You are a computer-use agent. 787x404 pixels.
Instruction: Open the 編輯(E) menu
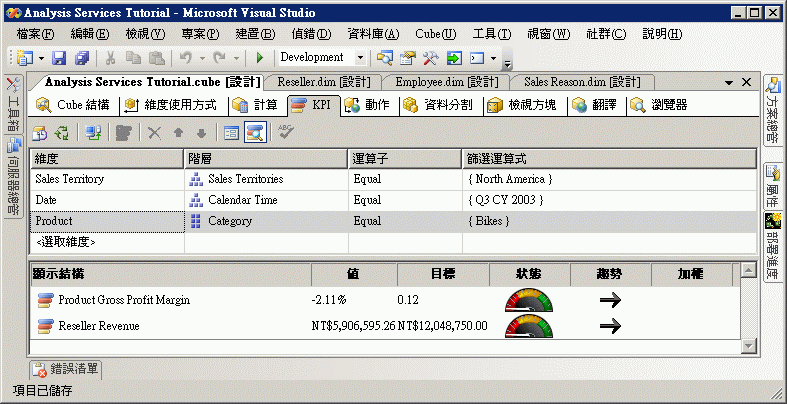pos(90,34)
